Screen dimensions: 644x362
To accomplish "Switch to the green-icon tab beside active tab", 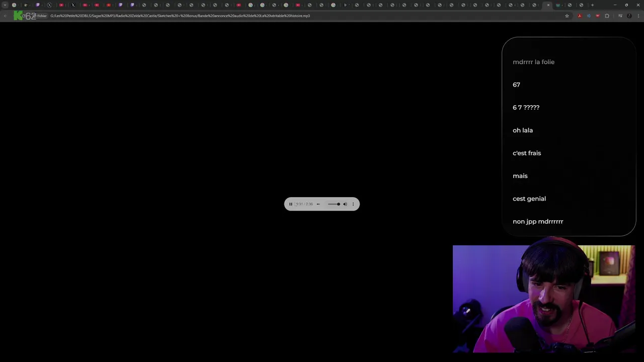I will (558, 5).
